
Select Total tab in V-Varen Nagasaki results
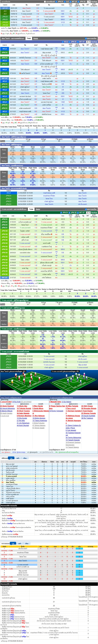pos(31,209)
